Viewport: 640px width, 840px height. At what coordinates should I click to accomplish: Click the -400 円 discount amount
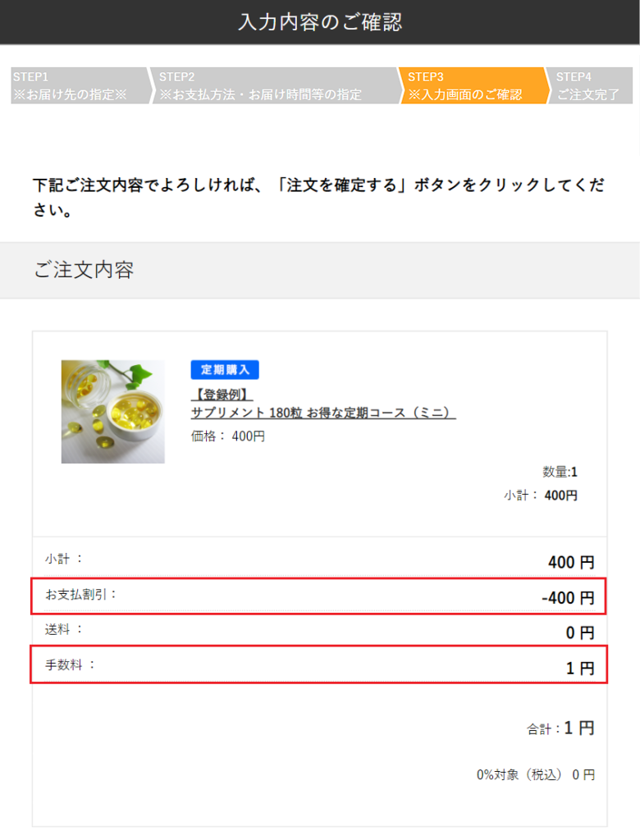click(568, 598)
